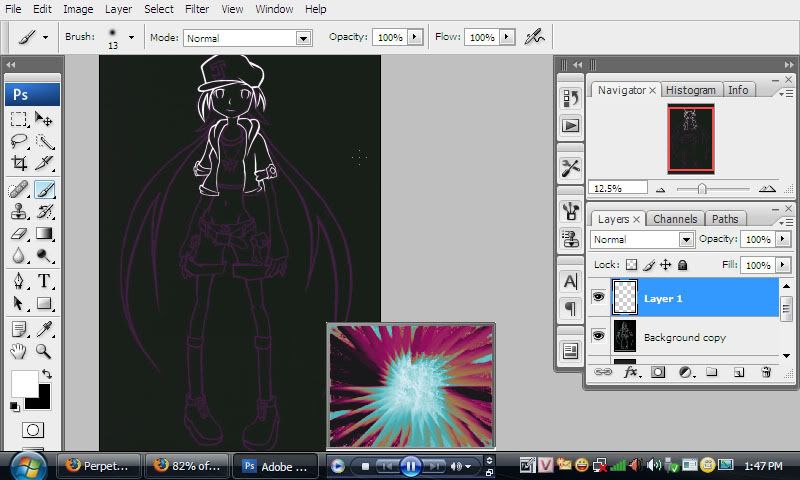This screenshot has width=800, height=480.
Task: Toggle Quick Mask mode button
Action: 33,430
